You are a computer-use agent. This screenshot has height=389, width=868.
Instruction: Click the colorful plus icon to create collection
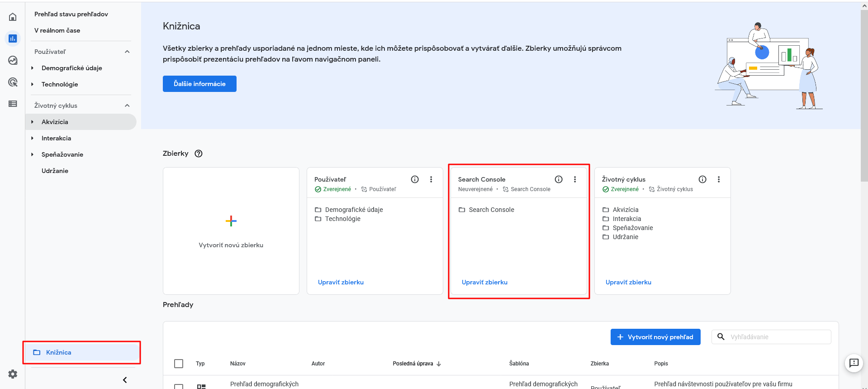[x=231, y=221]
